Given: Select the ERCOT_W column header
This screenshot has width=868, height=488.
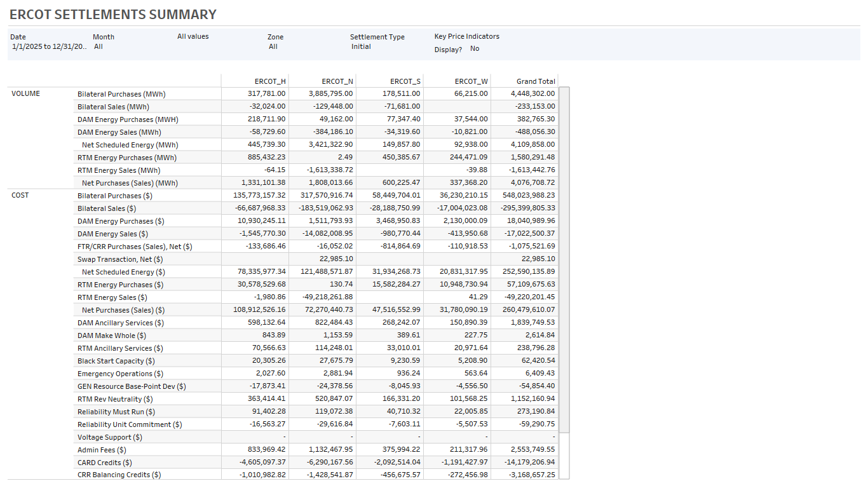Looking at the screenshot, I should point(472,81).
